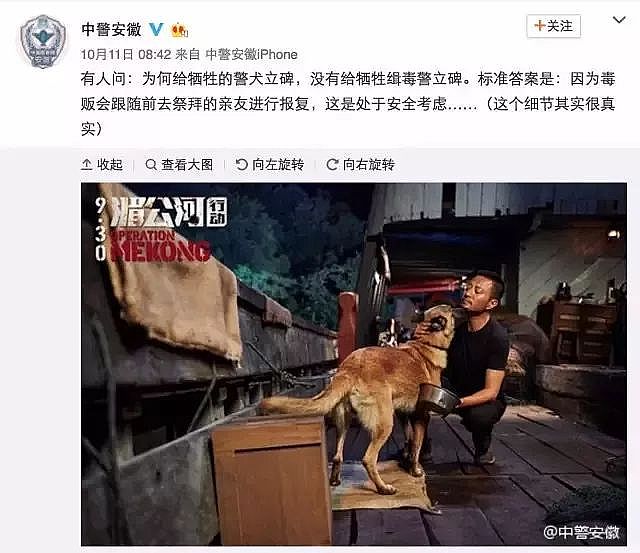Open the 10月11日 08:42 timestamp link
This screenshot has width=640, height=553.
[x=126, y=54]
